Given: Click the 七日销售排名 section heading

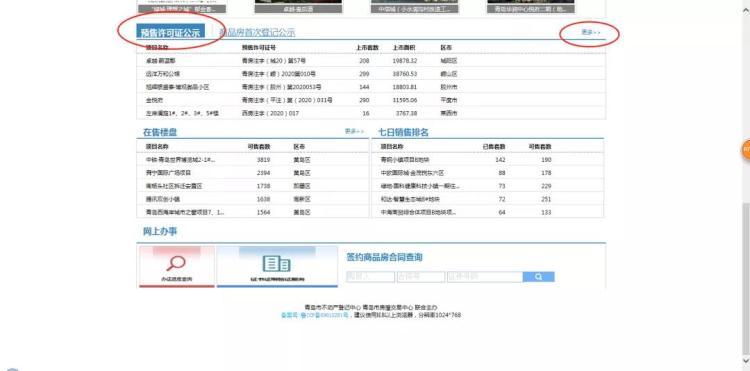Looking at the screenshot, I should pyautogui.click(x=403, y=132).
